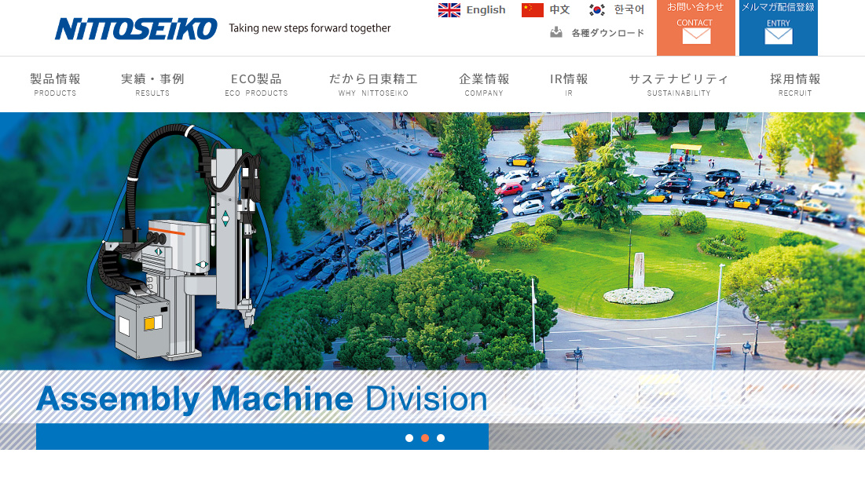
Task: Open 企業情報 COMPANY menu
Action: [484, 84]
